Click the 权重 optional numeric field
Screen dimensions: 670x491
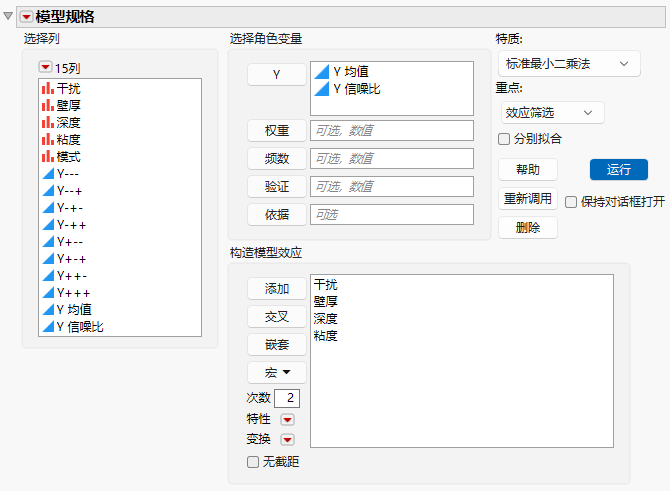392,130
